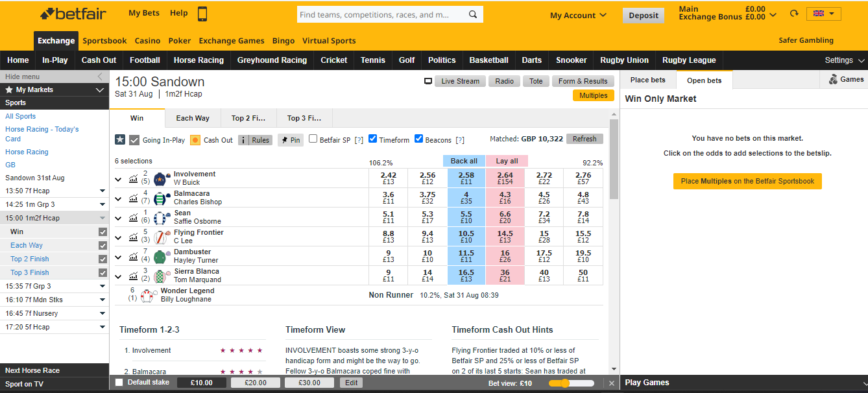Uncheck the Win market checkbox in sidebar

(x=102, y=232)
